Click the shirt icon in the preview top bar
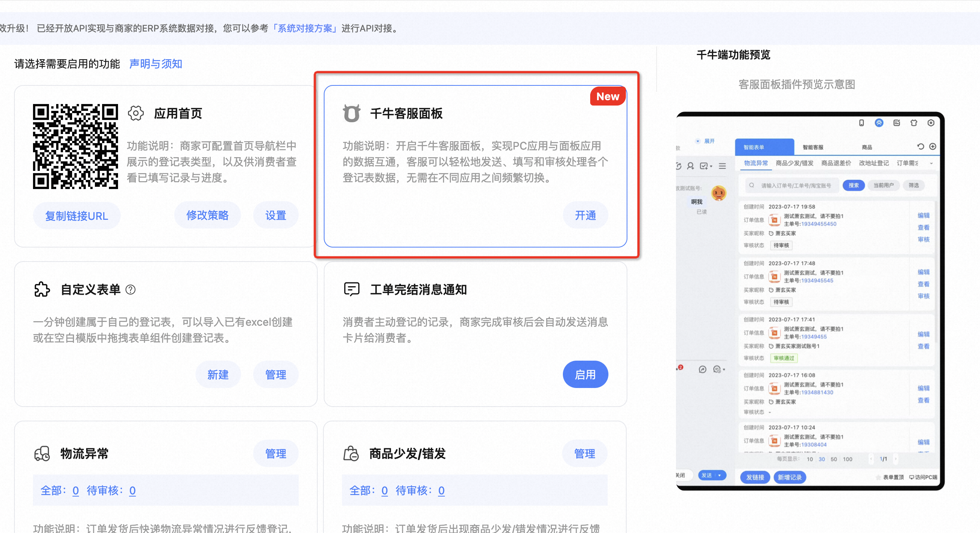The image size is (980, 533). [914, 123]
